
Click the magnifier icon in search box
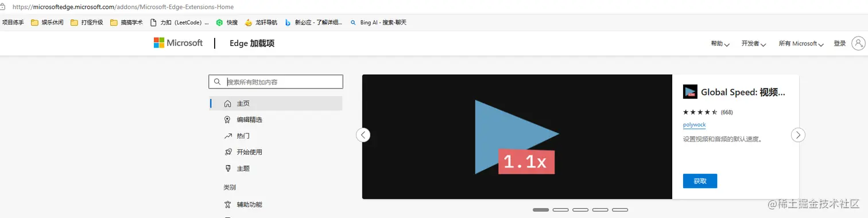click(x=217, y=82)
